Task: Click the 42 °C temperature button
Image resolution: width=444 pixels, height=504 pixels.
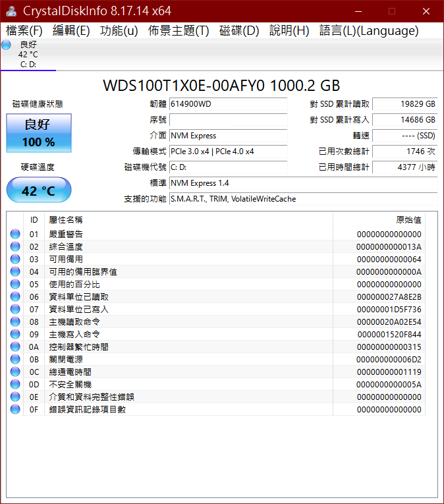Action: 39,190
